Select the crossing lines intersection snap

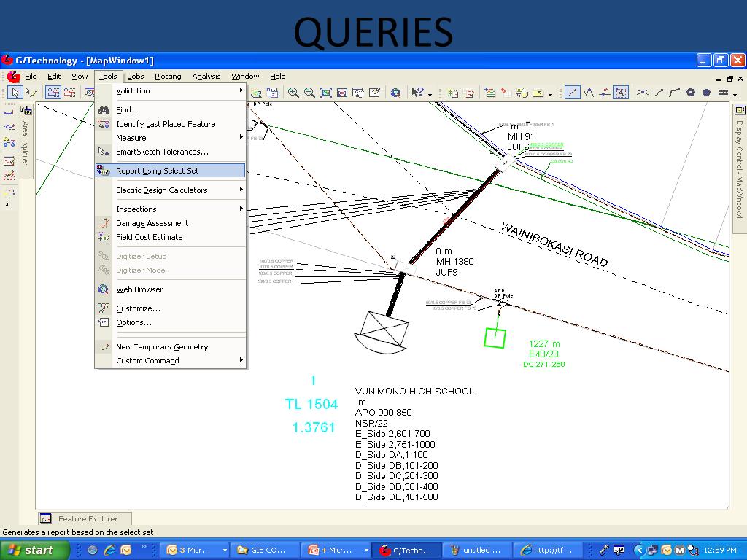pos(642,93)
